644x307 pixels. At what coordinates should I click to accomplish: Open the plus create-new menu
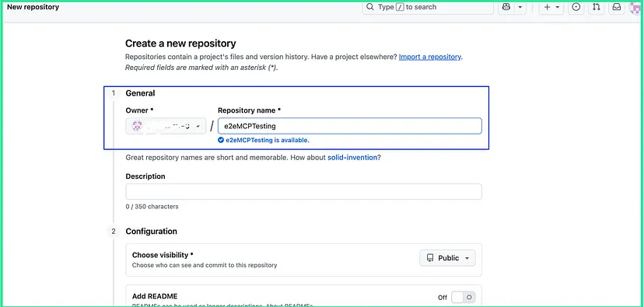point(551,7)
